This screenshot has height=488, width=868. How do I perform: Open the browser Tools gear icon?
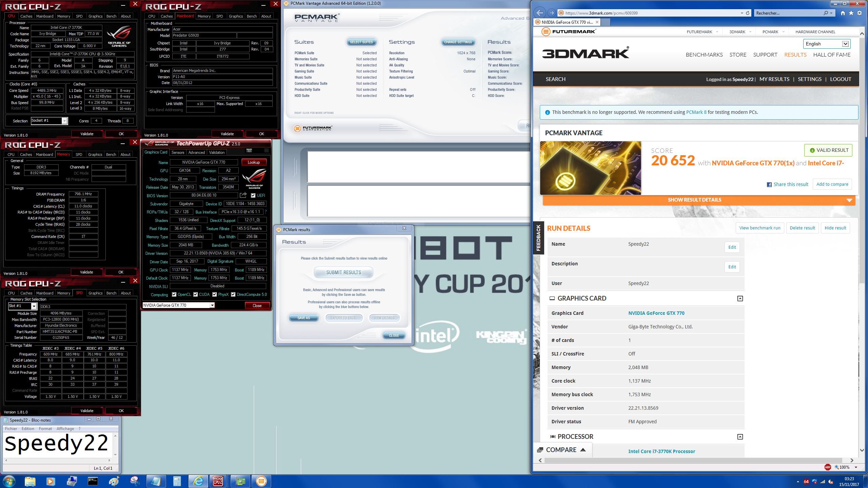pos(860,13)
